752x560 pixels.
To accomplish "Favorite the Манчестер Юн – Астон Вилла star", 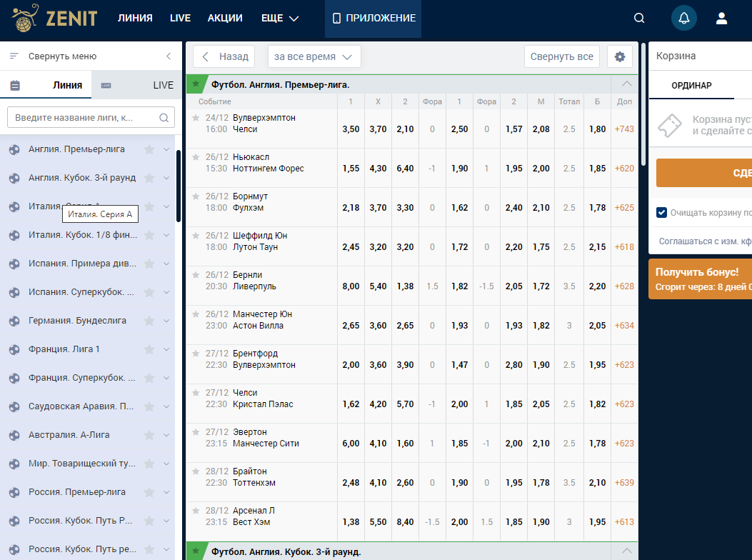I will (x=196, y=314).
